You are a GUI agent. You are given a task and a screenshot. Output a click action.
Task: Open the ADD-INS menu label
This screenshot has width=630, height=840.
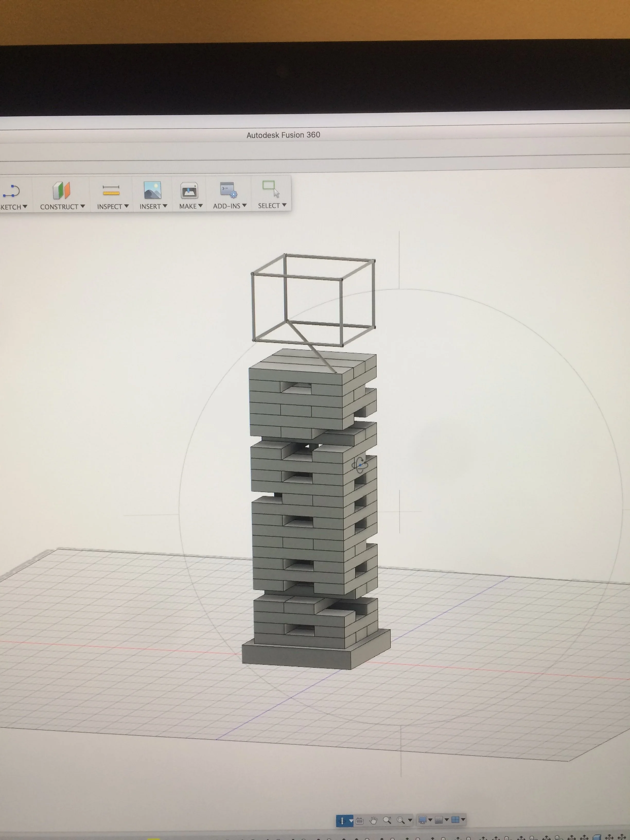point(229,206)
